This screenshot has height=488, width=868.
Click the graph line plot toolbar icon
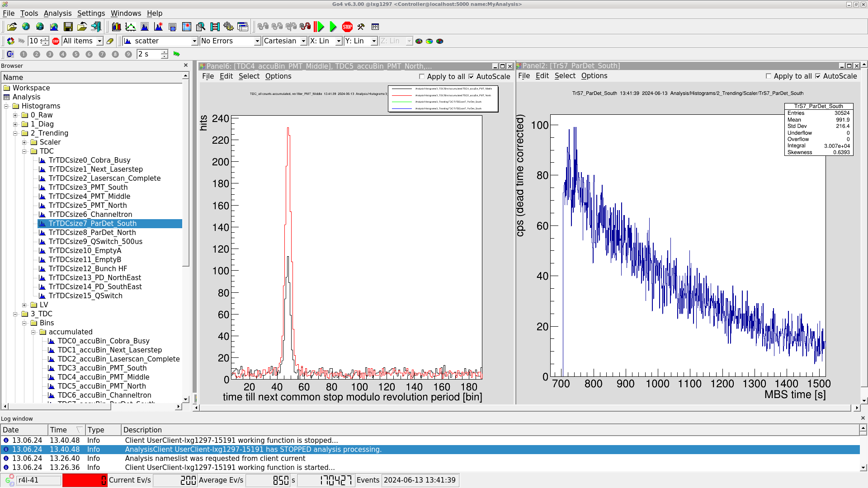130,27
